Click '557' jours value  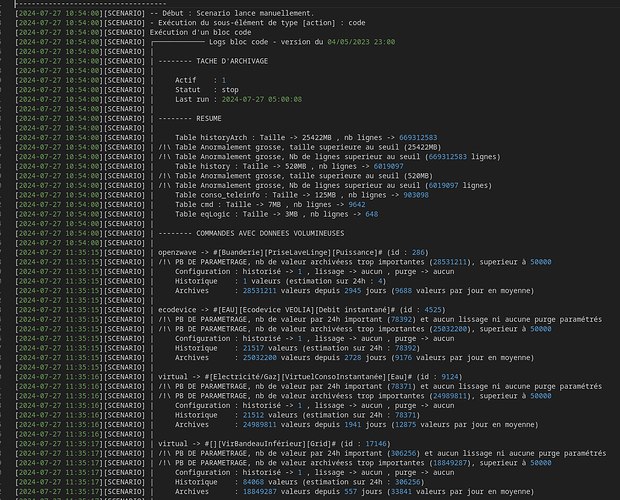(350, 492)
